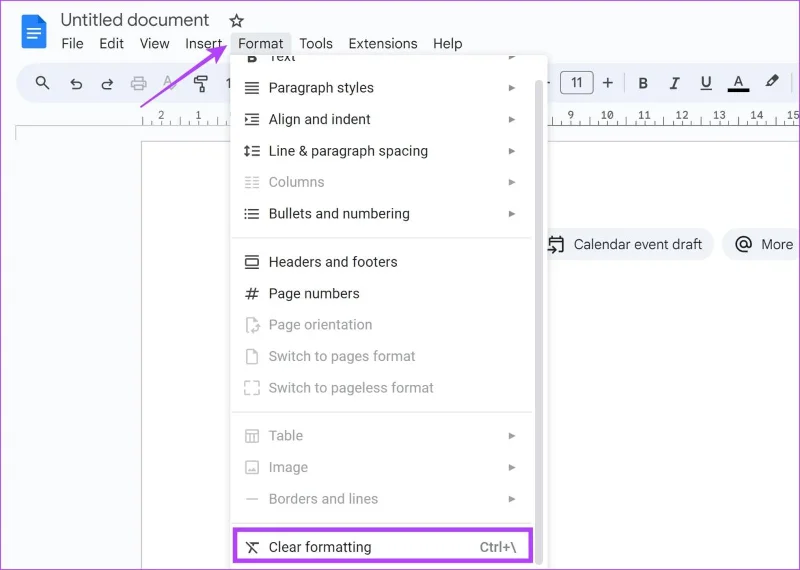Open Bullets and numbering submenu
Viewport: 800px width, 570px height.
tap(381, 214)
